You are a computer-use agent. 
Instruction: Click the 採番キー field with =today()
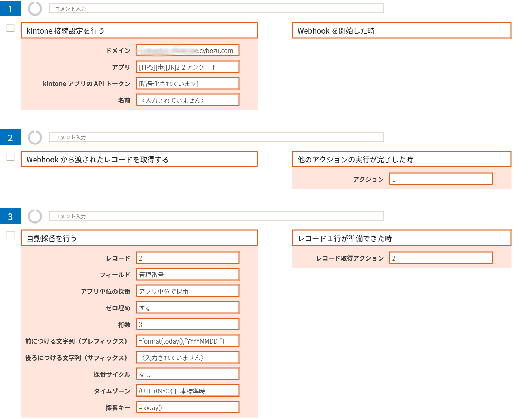187,407
